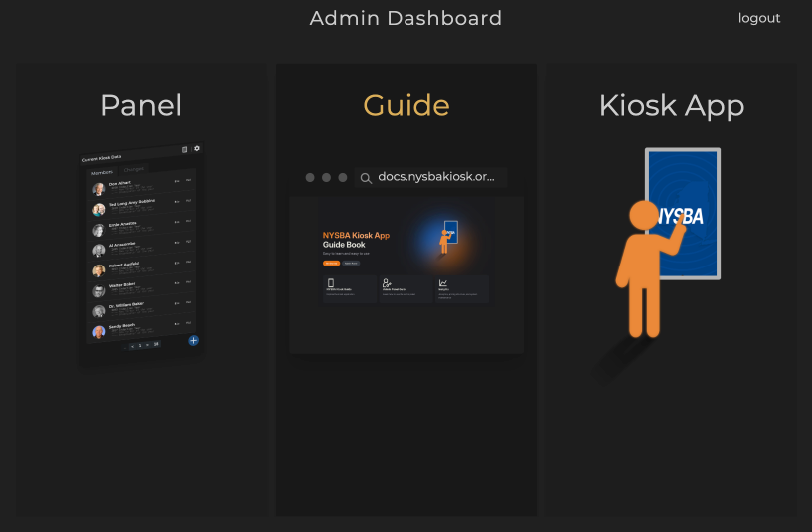
Task: Click the orange button under Guide Book title
Action: click(x=331, y=264)
